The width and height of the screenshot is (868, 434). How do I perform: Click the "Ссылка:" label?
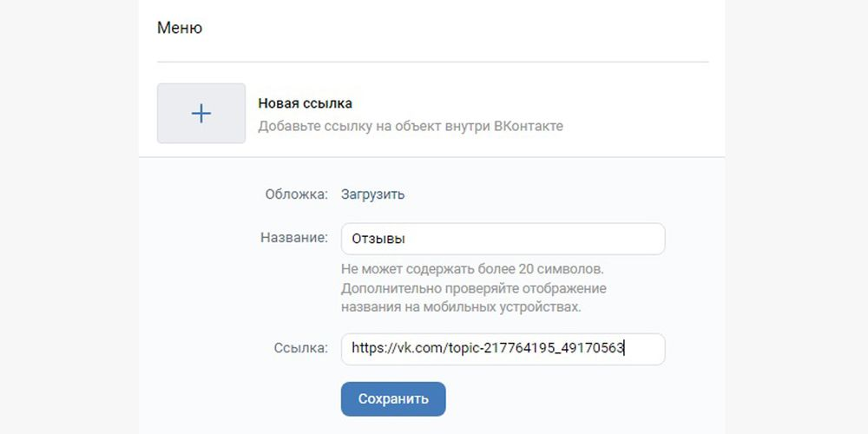[300, 348]
